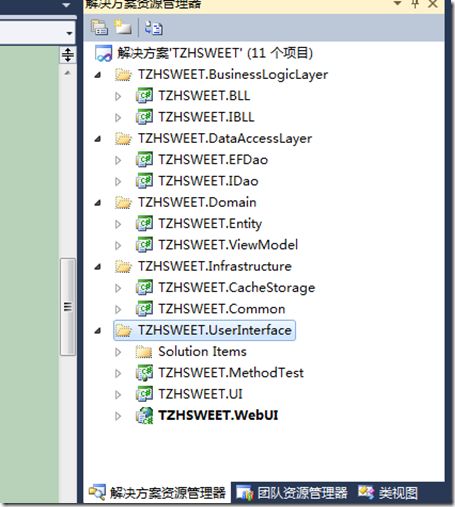Click the Solution Items folder icon

click(144, 352)
